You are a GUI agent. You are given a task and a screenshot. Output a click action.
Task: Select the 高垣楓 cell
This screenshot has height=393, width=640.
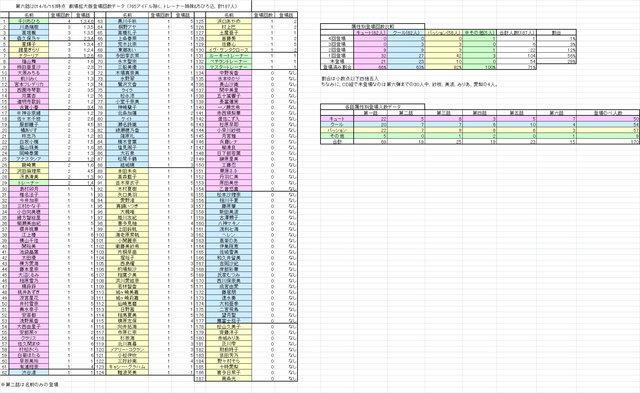coord(29,32)
